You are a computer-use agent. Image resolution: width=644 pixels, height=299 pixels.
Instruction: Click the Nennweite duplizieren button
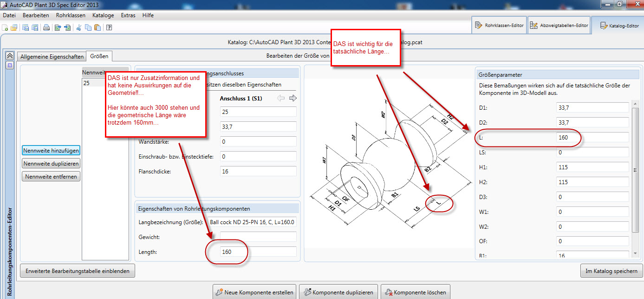[x=51, y=164]
